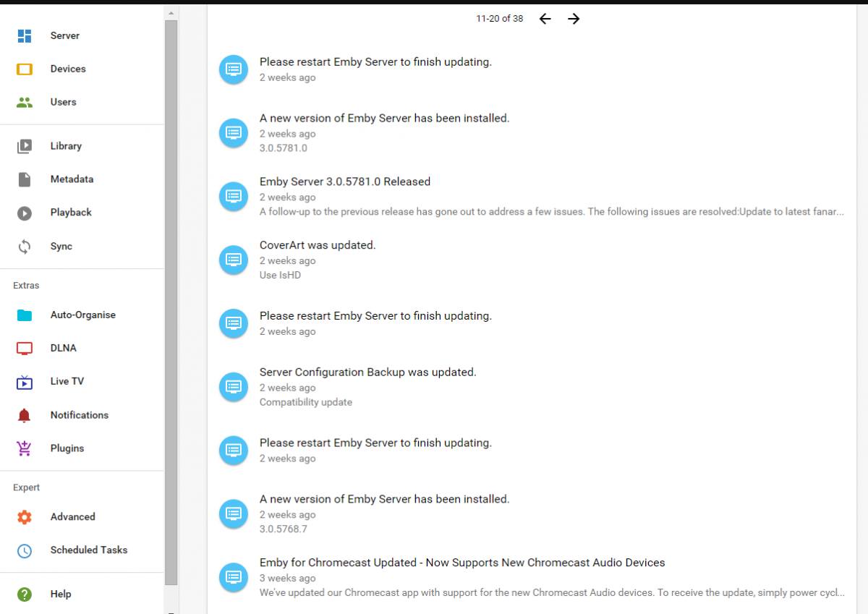Select Notifications label in sidebar
This screenshot has height=614, width=868.
(x=80, y=415)
